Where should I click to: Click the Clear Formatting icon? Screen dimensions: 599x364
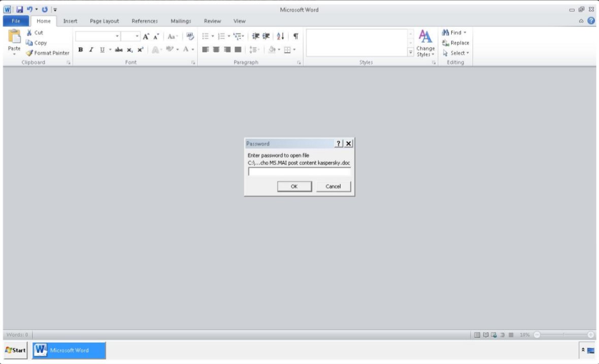tap(190, 37)
